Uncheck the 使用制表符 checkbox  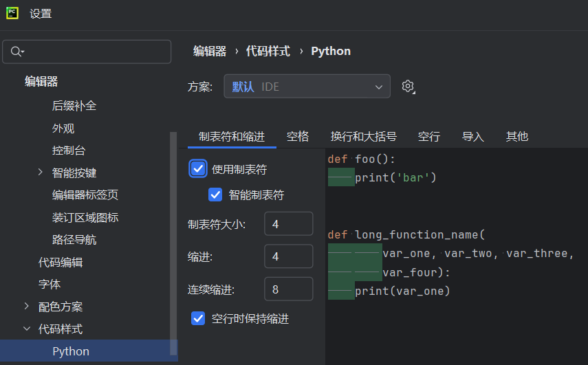point(197,169)
